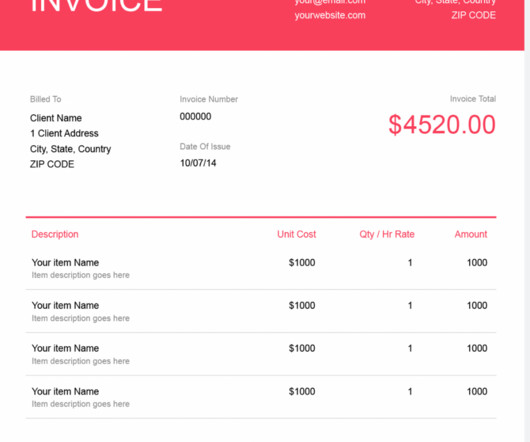The width and height of the screenshot is (530, 442).
Task: Select the first Your item Name entry
Action: (65, 263)
